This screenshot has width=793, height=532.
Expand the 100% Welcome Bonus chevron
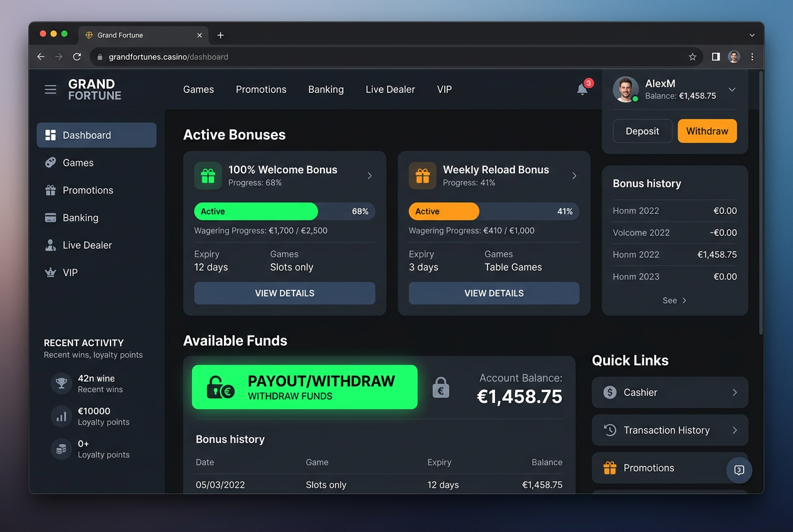coord(370,176)
